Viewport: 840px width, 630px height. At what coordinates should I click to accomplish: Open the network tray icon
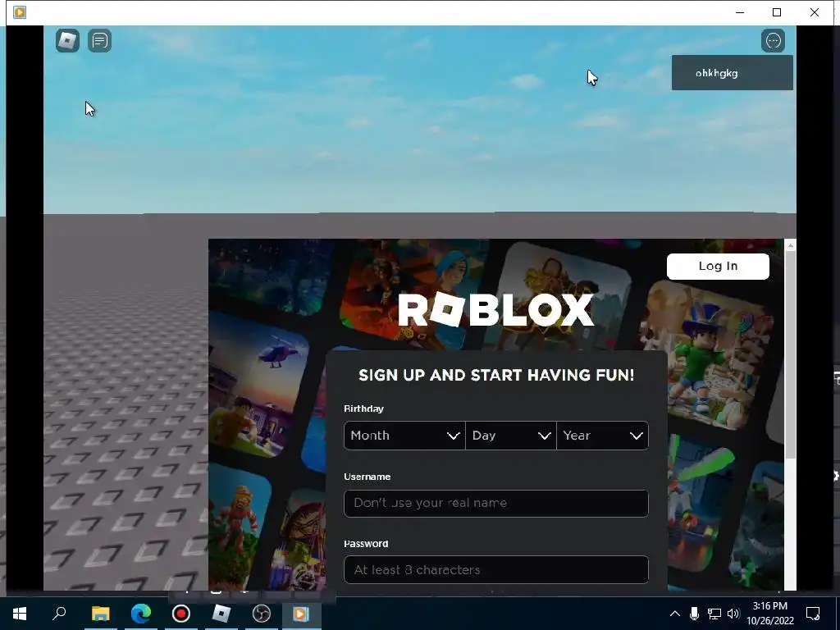pyautogui.click(x=714, y=614)
